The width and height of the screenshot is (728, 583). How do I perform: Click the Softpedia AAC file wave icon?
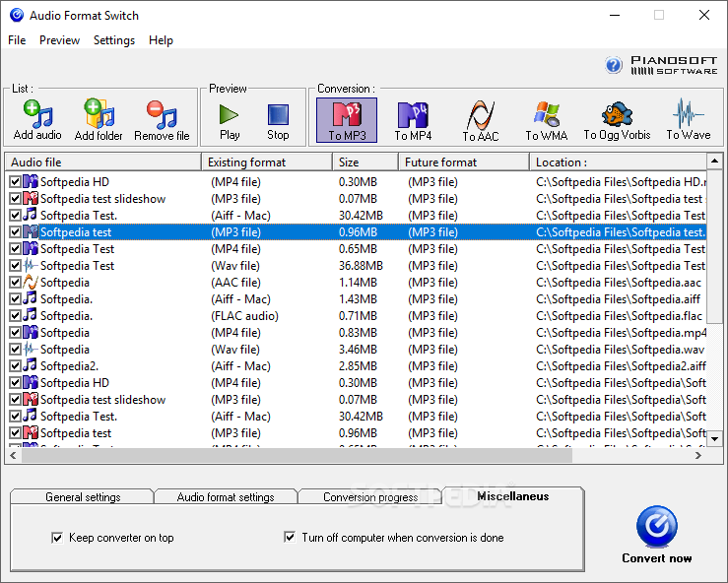31,282
